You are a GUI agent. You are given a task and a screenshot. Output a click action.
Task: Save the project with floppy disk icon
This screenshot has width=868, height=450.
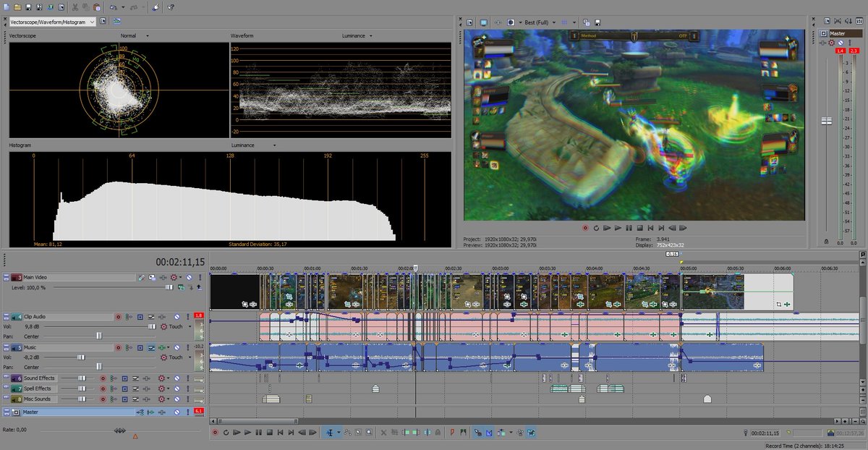click(x=28, y=7)
